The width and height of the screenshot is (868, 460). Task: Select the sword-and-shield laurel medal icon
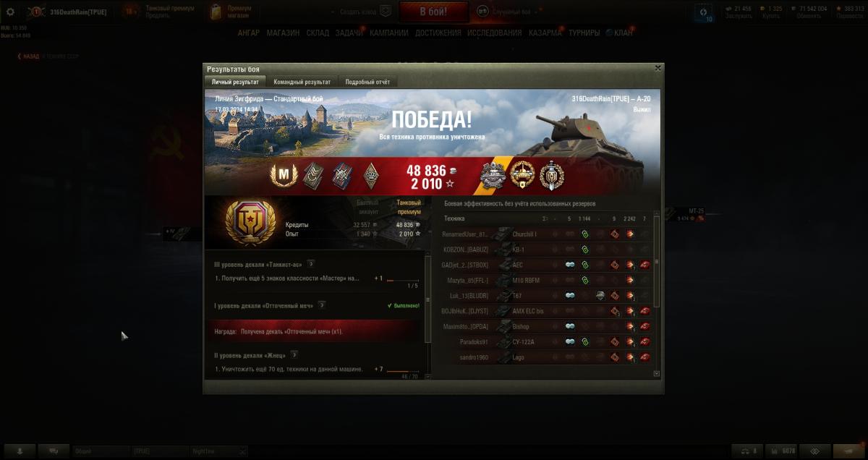coord(552,174)
